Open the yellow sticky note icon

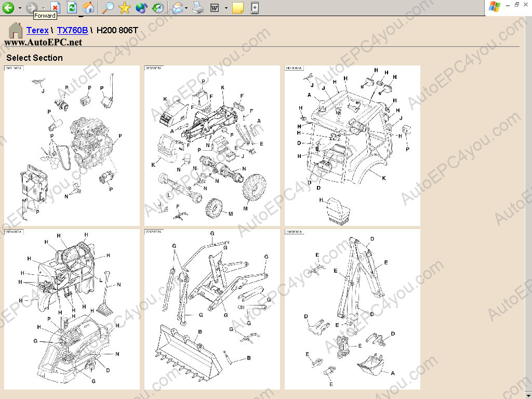238,7
